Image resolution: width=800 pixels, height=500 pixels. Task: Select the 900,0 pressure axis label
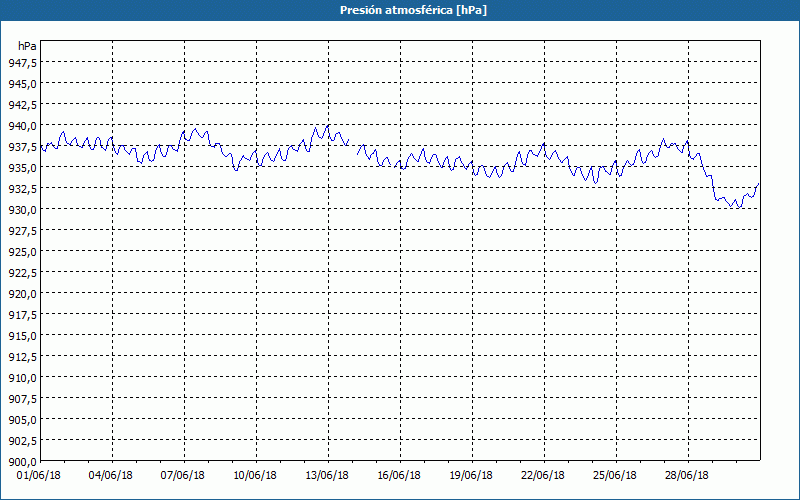22,462
